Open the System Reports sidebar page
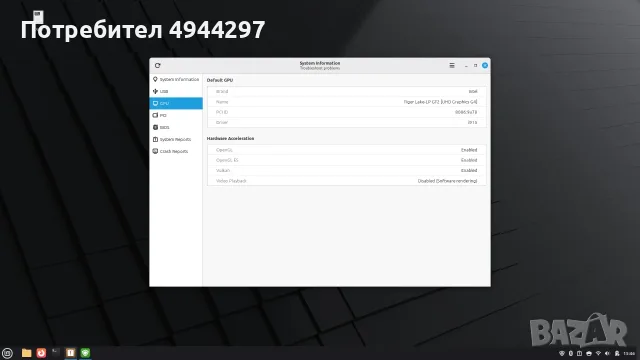 tap(176, 139)
